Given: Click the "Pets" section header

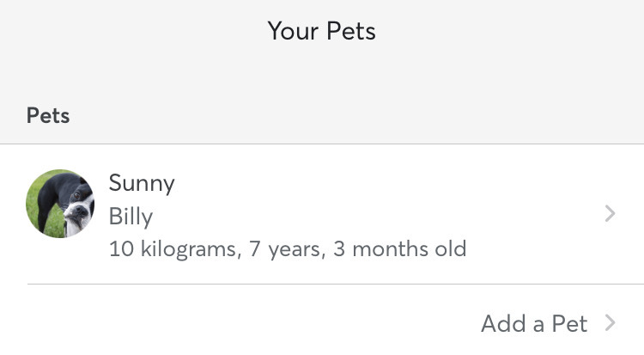Looking at the screenshot, I should 48,115.
